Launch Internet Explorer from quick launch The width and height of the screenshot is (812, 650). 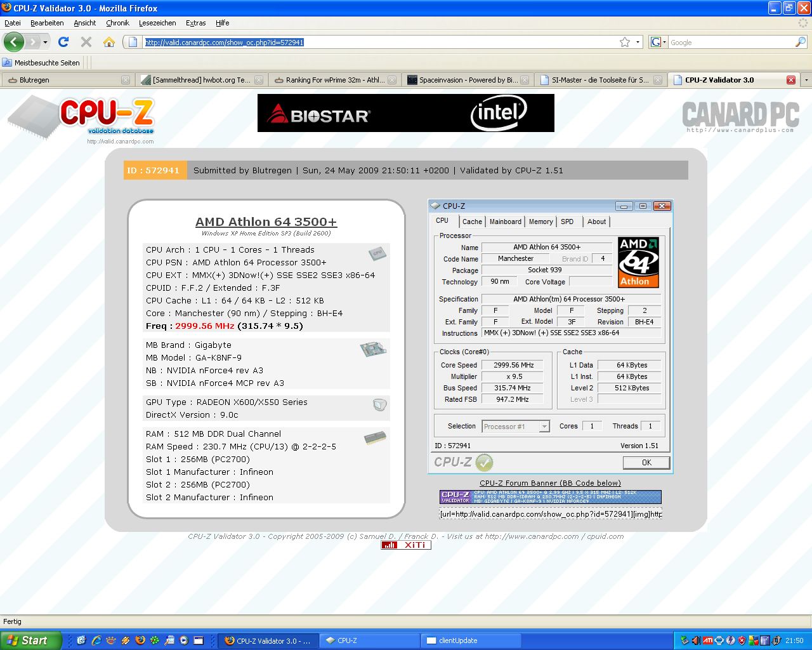pos(96,640)
